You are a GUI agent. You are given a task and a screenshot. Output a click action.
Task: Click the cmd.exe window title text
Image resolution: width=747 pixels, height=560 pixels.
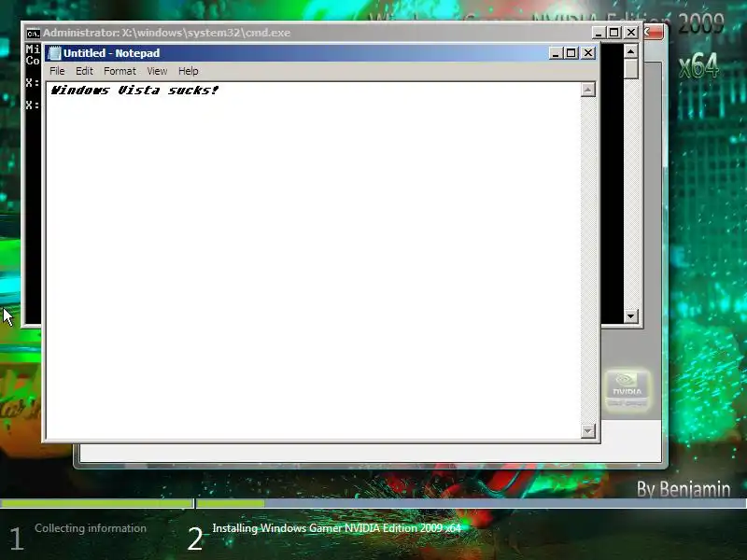click(x=167, y=33)
